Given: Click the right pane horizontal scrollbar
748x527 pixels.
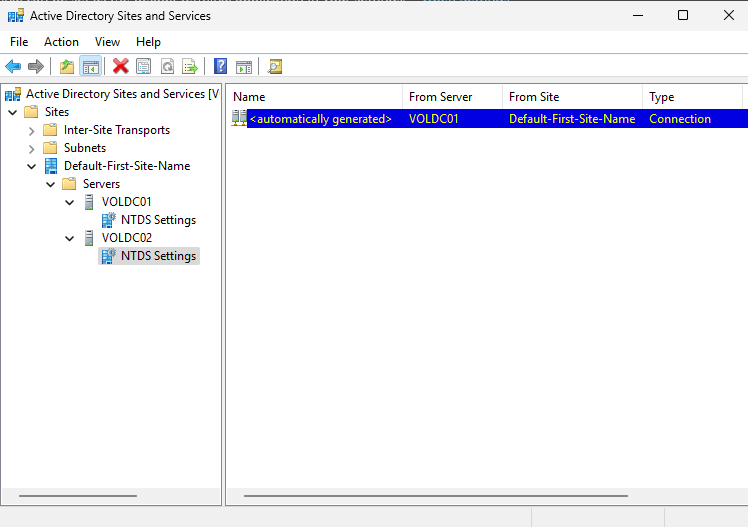Looking at the screenshot, I should (435, 496).
